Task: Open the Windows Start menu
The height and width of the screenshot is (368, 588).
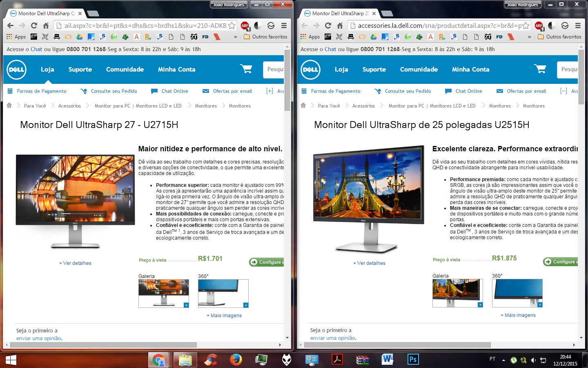Action: point(11,360)
